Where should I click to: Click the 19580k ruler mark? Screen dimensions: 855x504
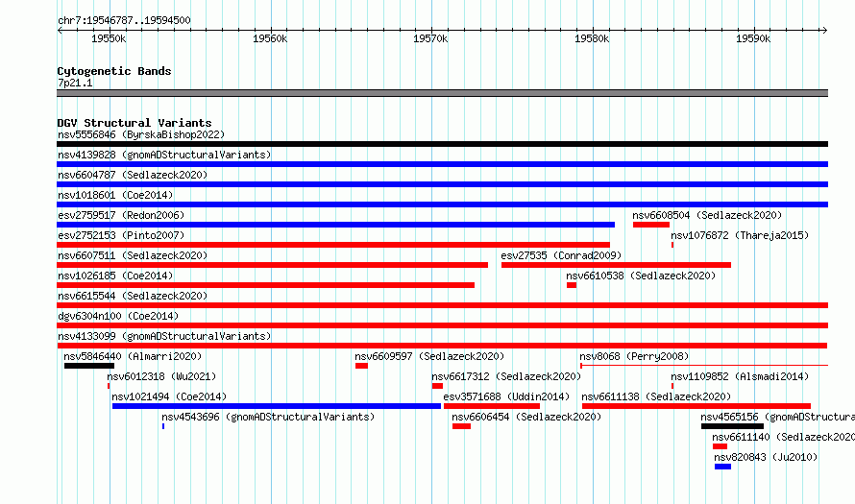(592, 38)
